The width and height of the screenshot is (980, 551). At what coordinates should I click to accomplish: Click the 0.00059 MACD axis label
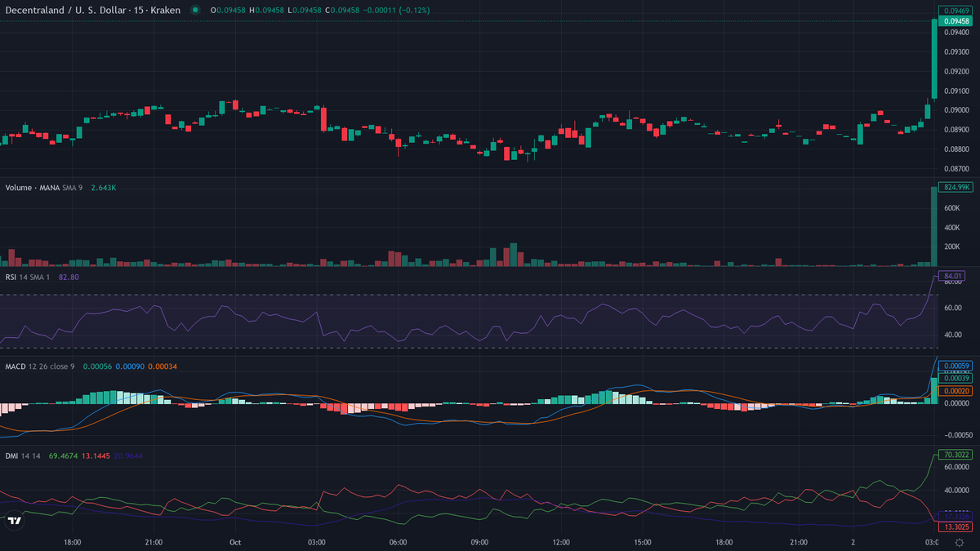pyautogui.click(x=957, y=366)
